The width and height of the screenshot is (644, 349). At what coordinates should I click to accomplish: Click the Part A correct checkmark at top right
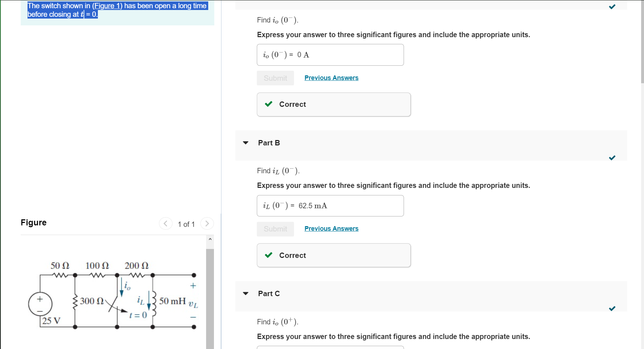(x=612, y=6)
